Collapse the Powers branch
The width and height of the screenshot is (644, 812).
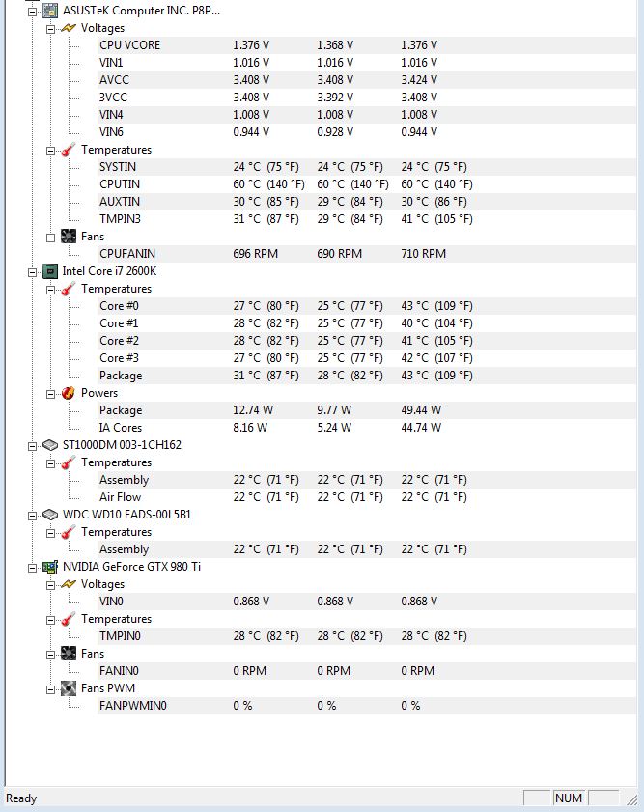click(51, 394)
